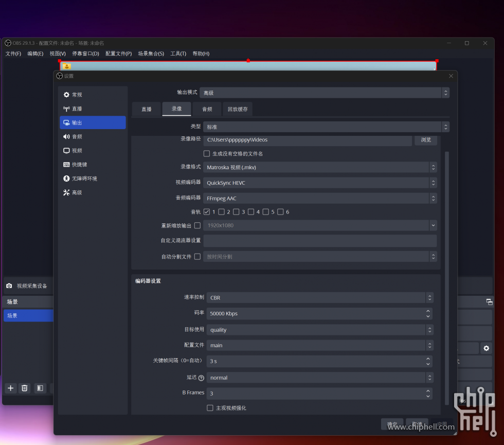Open 速率控制 dropdown showing CBR

point(320,298)
